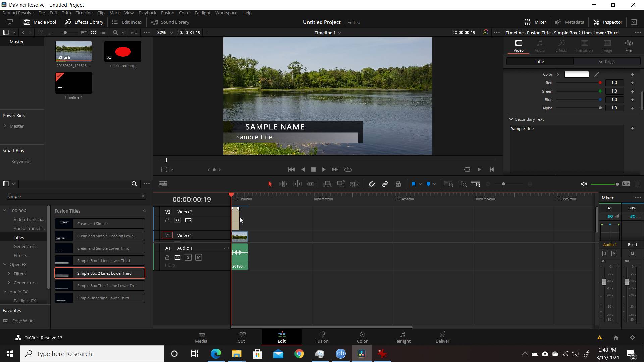Expand the Filters tree item
The height and width of the screenshot is (362, 644).
tap(9, 274)
